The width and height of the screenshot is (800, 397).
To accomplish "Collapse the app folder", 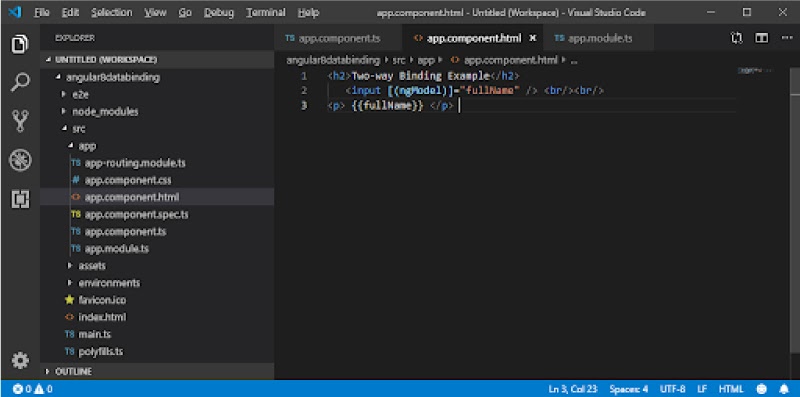I will tap(70, 146).
